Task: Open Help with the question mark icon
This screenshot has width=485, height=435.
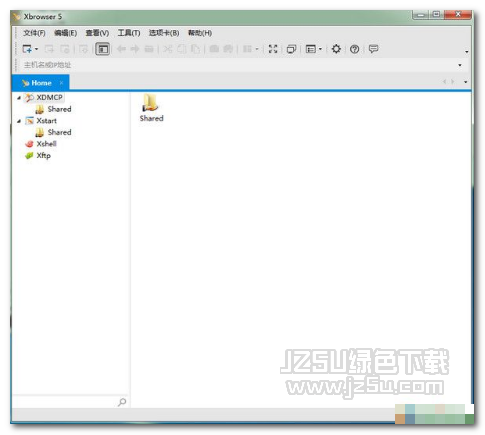Action: click(x=355, y=49)
